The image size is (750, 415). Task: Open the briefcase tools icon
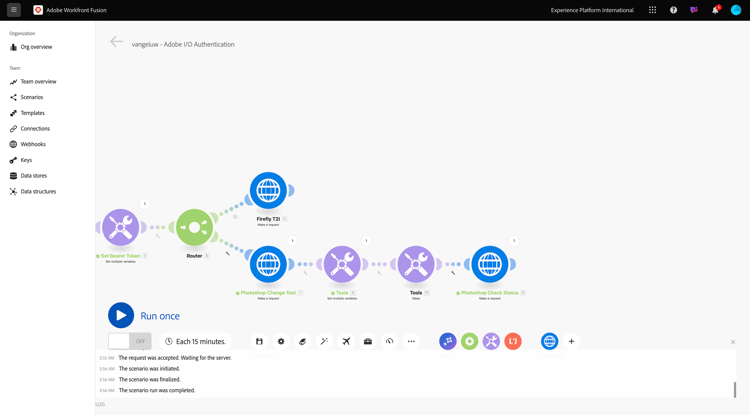click(368, 341)
